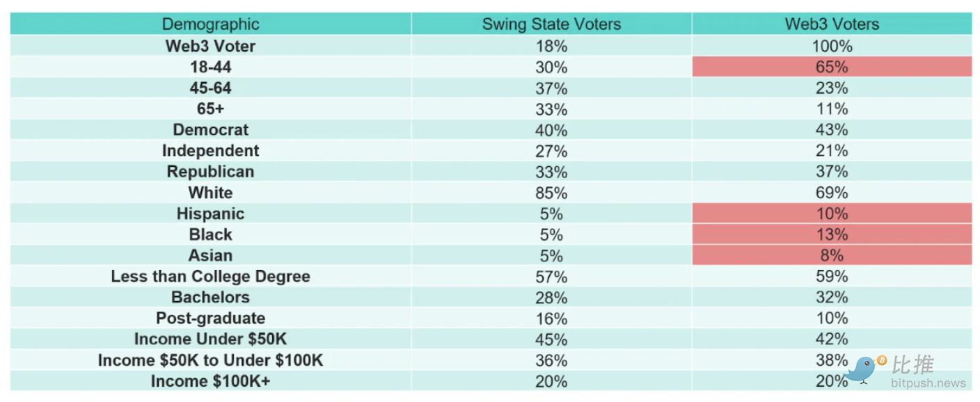Viewport: 980px width, 402px height.
Task: Click the 85% White swing state value
Action: tap(551, 193)
